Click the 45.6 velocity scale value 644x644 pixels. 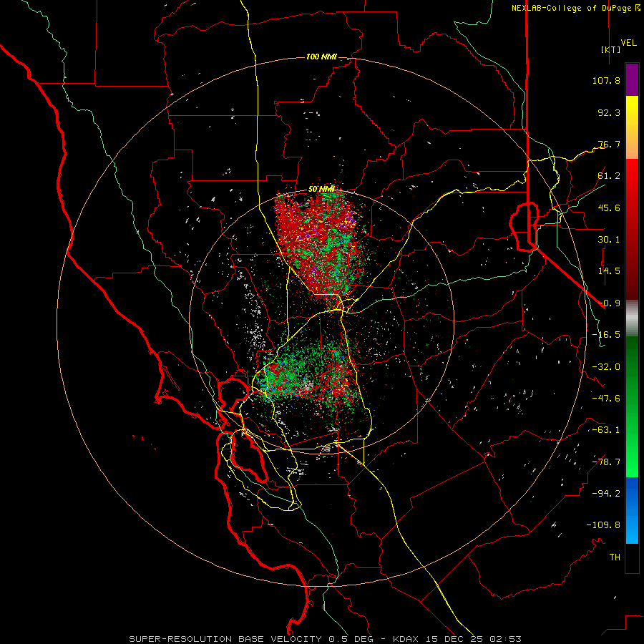[609, 208]
